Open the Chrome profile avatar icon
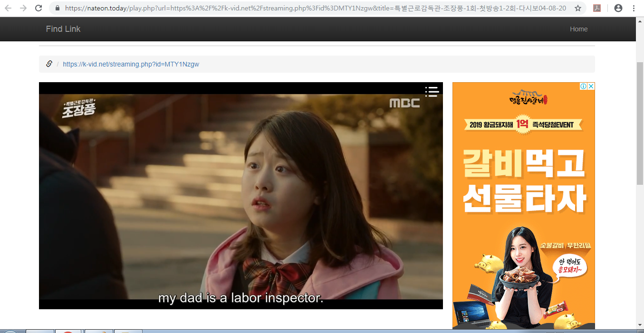The height and width of the screenshot is (333, 644). (x=618, y=8)
